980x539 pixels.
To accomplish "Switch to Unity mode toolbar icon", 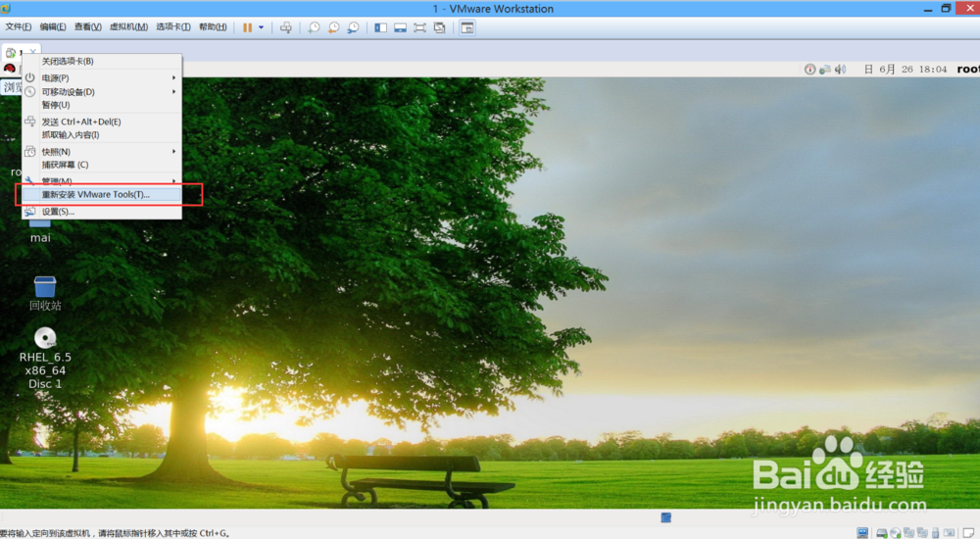I will [x=439, y=27].
